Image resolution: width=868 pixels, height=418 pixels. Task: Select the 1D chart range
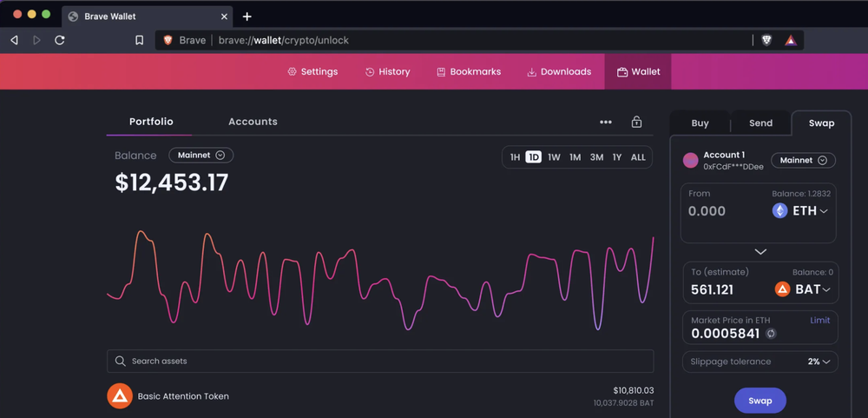534,157
